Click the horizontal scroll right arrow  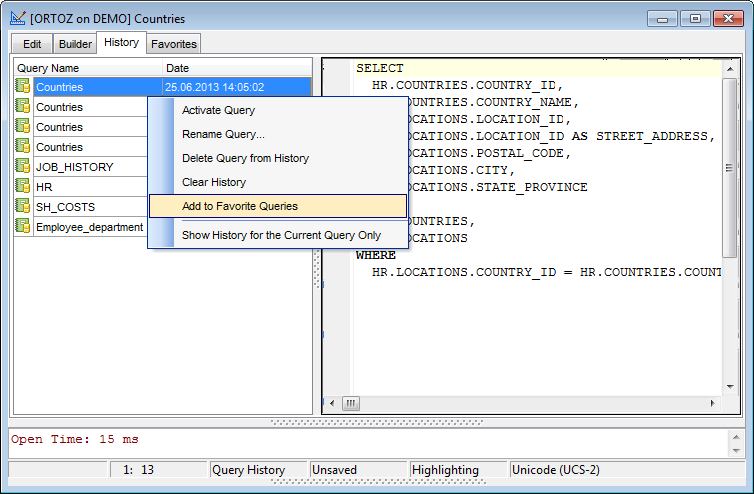(x=713, y=403)
